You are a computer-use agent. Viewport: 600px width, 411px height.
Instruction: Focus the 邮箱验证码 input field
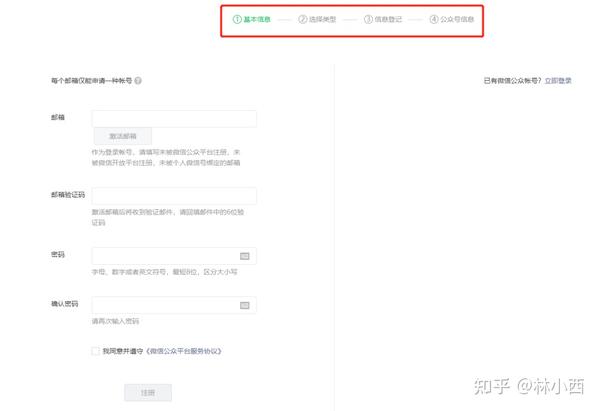coord(174,196)
